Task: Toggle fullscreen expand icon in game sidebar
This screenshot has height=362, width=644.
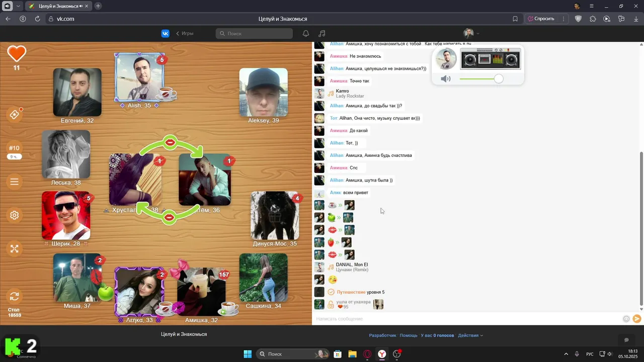Action: pyautogui.click(x=15, y=249)
